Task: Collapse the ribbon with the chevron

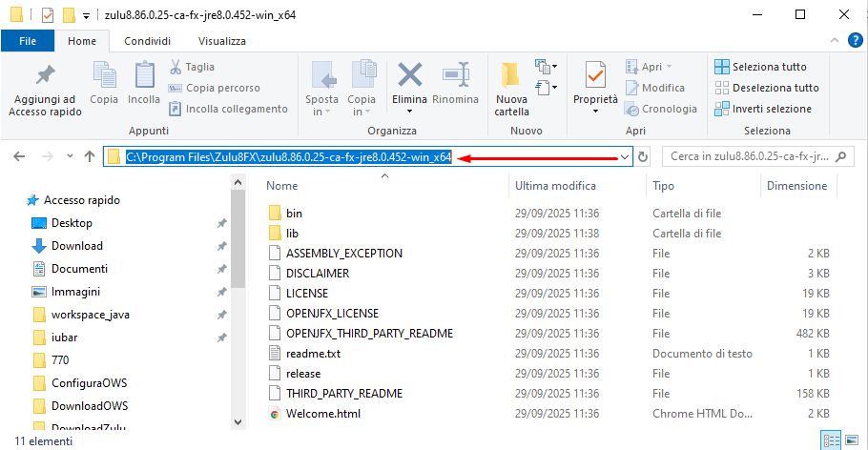Action: click(x=833, y=41)
